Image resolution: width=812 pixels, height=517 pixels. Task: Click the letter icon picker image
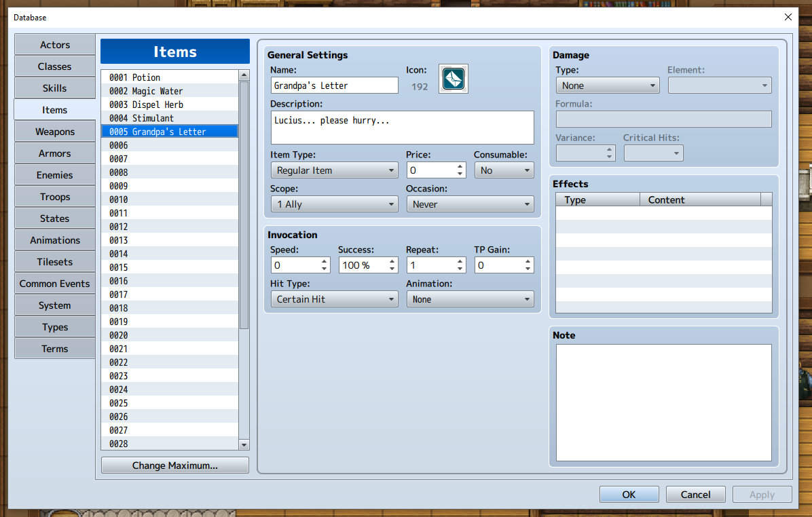(x=454, y=79)
